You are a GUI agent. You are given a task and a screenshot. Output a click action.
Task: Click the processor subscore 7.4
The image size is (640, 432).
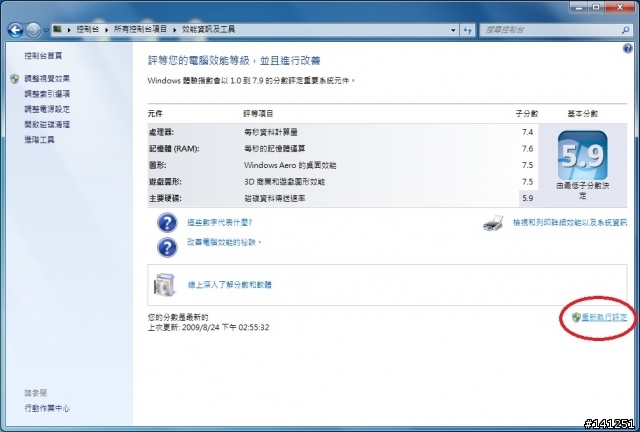(x=527, y=132)
